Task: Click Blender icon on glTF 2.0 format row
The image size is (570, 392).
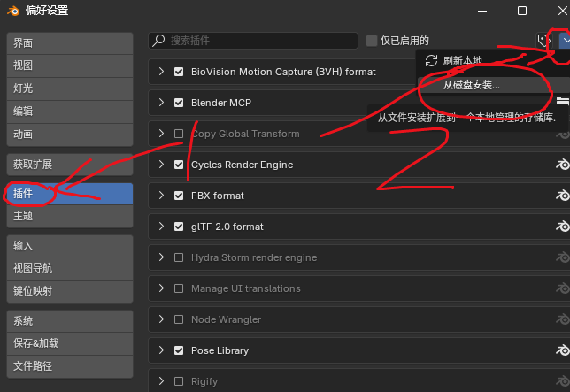Action: (562, 227)
